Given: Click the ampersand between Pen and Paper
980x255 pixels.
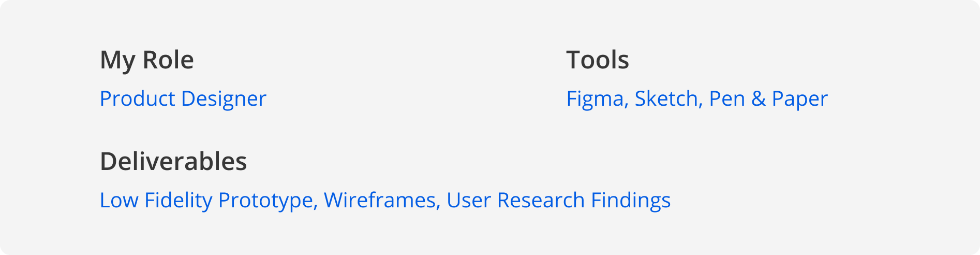Looking at the screenshot, I should coord(759,99).
